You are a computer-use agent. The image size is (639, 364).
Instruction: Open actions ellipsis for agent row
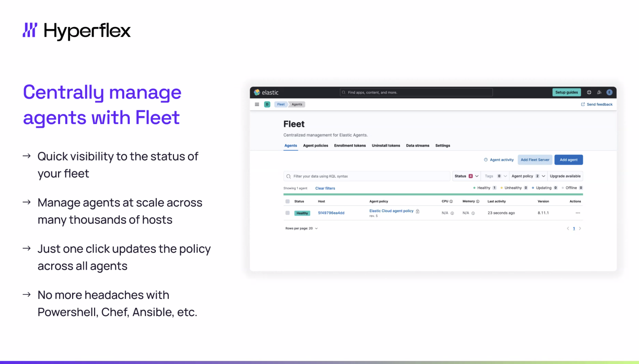point(578,213)
